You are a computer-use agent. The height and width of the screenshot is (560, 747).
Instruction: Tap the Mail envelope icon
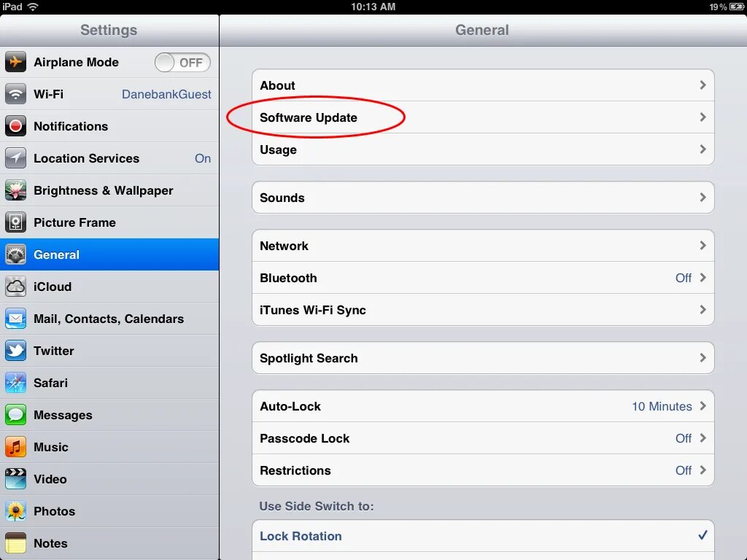pyautogui.click(x=15, y=319)
